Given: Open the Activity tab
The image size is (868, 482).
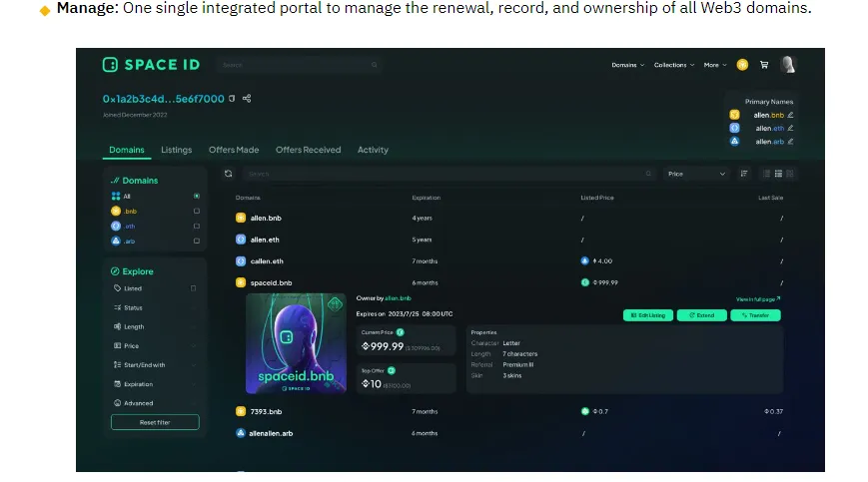Looking at the screenshot, I should [373, 150].
